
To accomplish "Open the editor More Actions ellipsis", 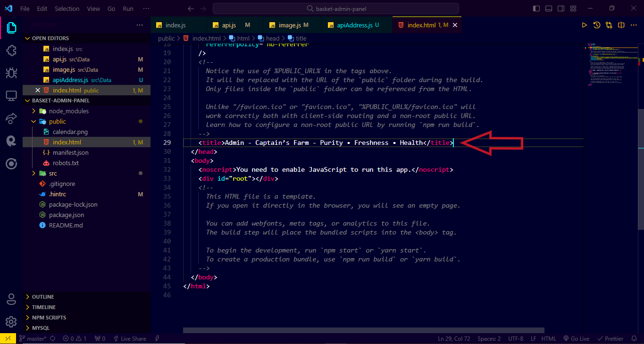I will [x=634, y=25].
